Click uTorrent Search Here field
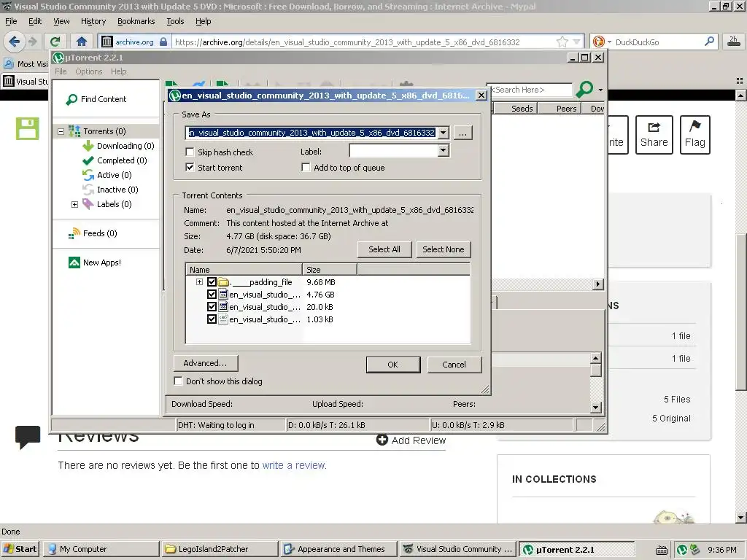747x560 pixels. (x=531, y=90)
